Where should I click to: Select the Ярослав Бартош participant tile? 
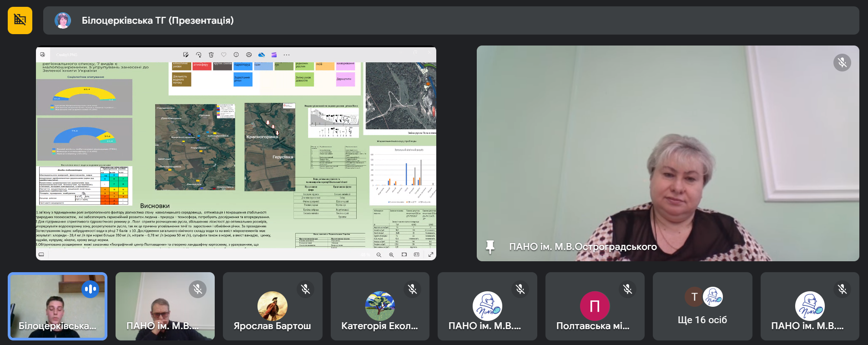[x=273, y=306]
